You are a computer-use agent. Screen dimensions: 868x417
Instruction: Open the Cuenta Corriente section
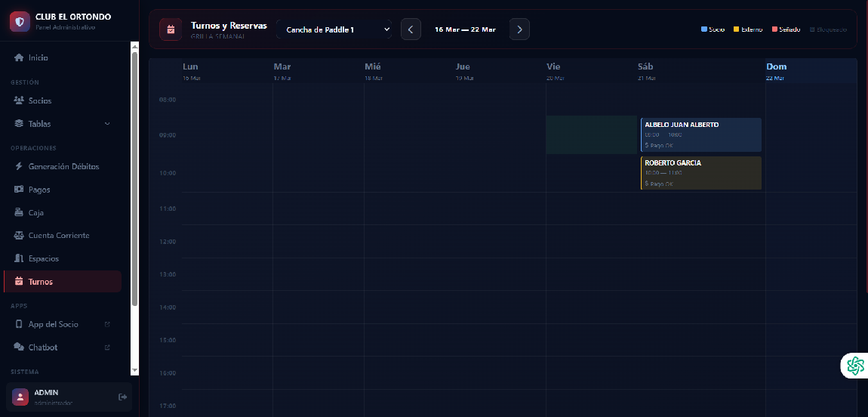(x=58, y=236)
